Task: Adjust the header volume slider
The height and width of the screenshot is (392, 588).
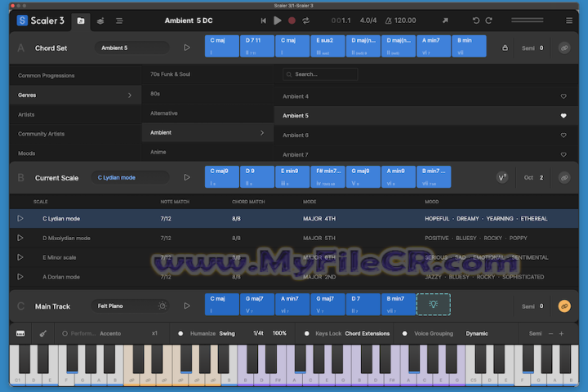Action: pos(528,20)
